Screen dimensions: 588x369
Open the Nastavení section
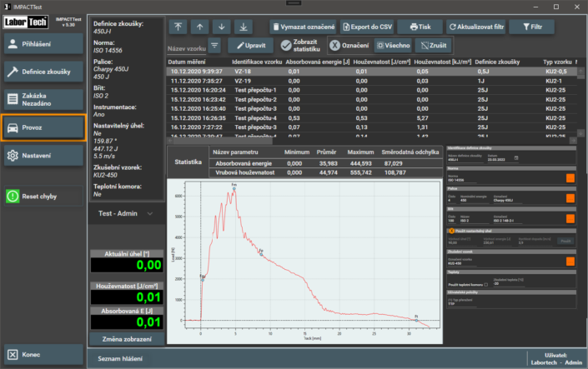tap(43, 156)
